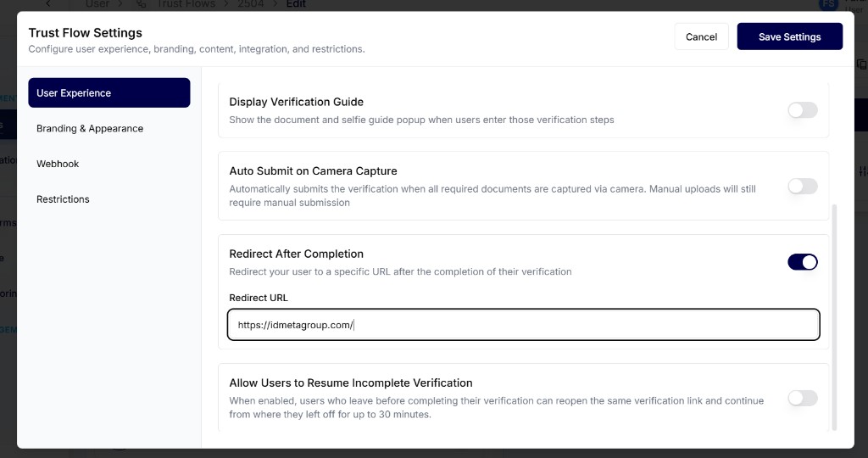Click the Redirect After Completion title

click(x=296, y=254)
